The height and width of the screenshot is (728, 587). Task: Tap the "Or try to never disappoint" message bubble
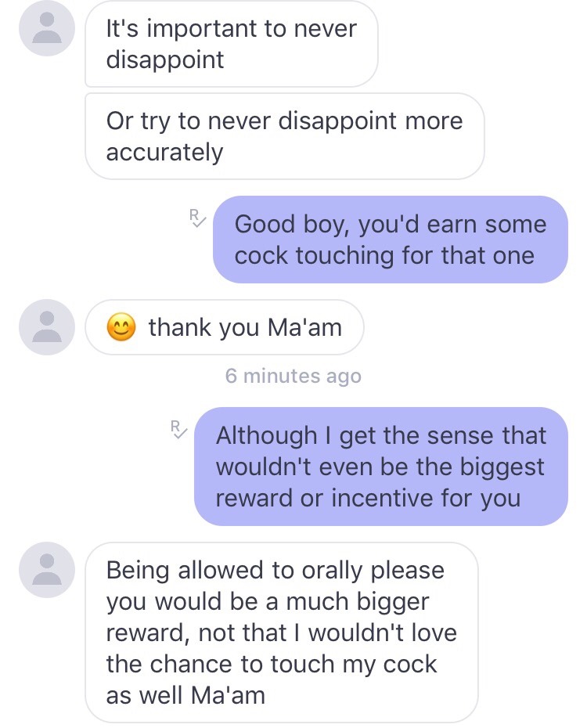[x=284, y=136]
